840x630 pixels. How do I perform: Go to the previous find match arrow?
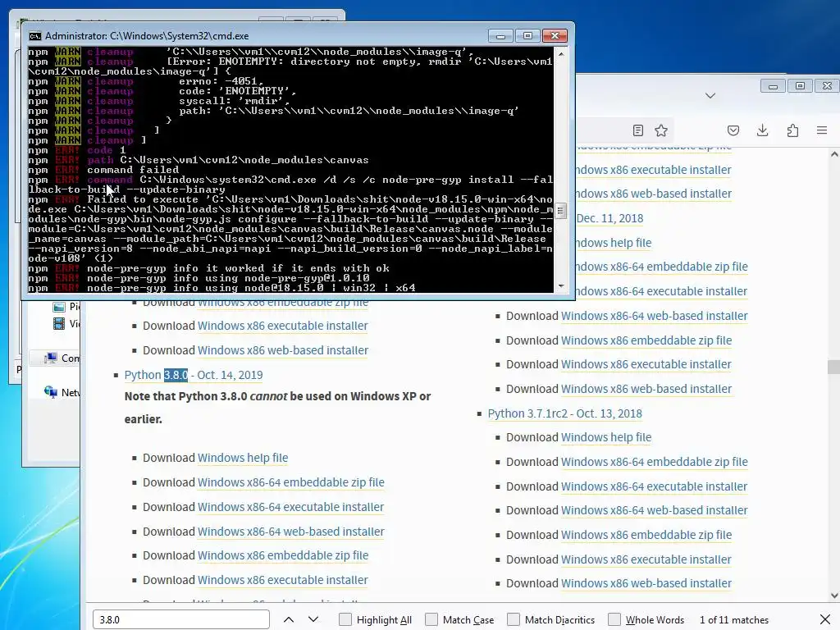[289, 619]
